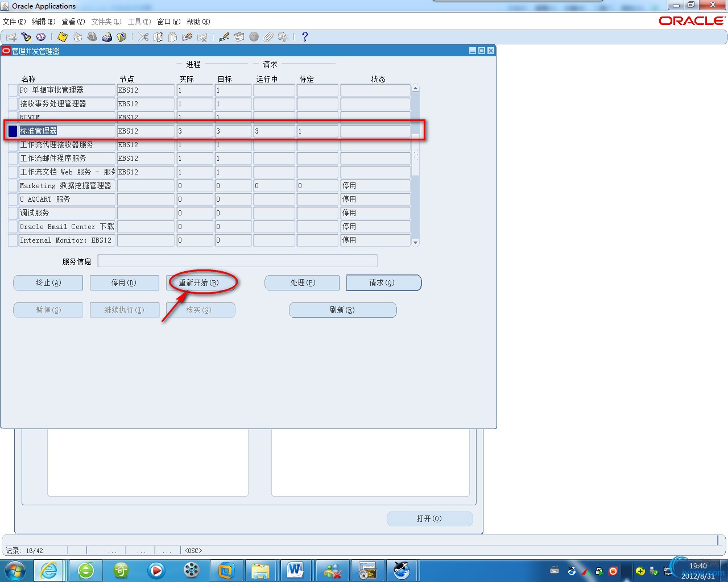Select the '工作流邮件程序服务' name cell

click(x=67, y=159)
